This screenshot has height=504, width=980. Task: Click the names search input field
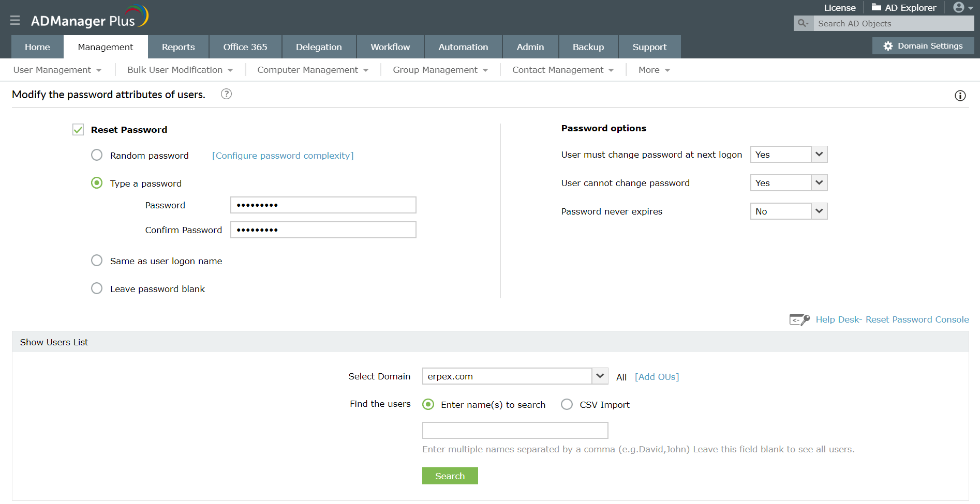[x=515, y=430]
